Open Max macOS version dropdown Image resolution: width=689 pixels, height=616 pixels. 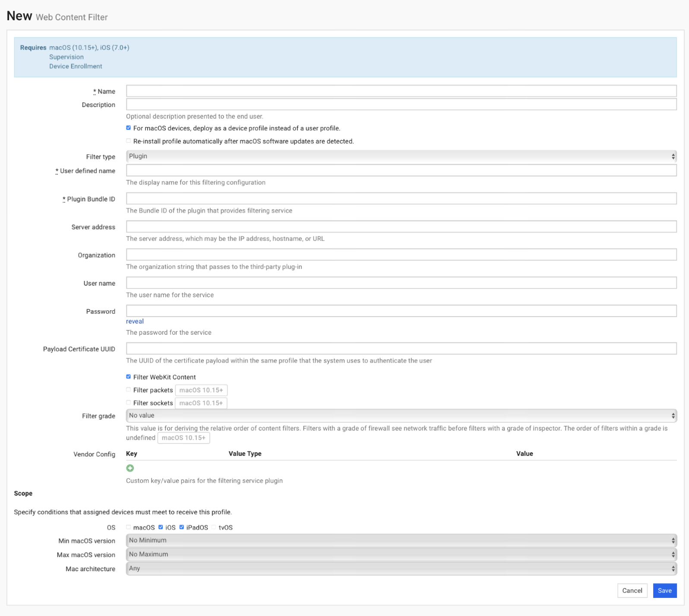click(x=401, y=554)
